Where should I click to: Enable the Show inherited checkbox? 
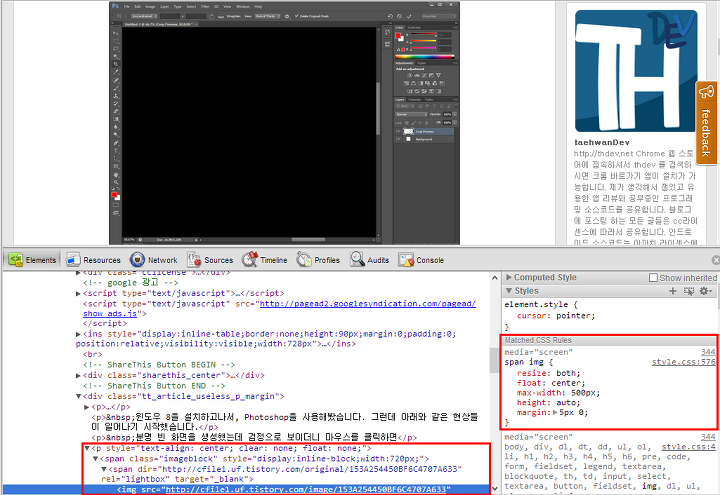pos(653,277)
